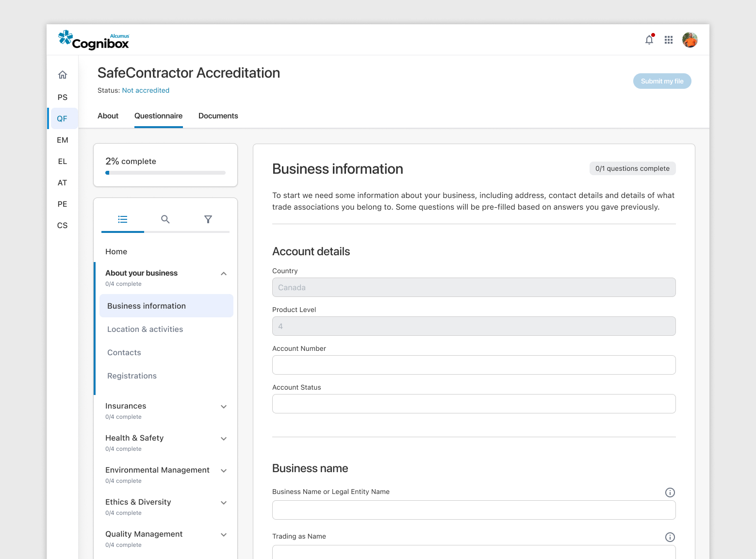Click the info icon beside Business Name
The image size is (756, 559).
pyautogui.click(x=670, y=492)
